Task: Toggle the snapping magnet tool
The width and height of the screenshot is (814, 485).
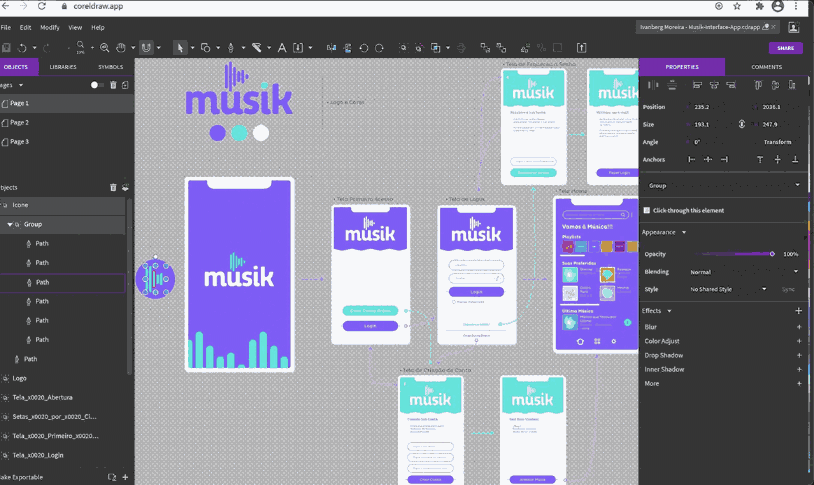Action: pyautogui.click(x=146, y=47)
